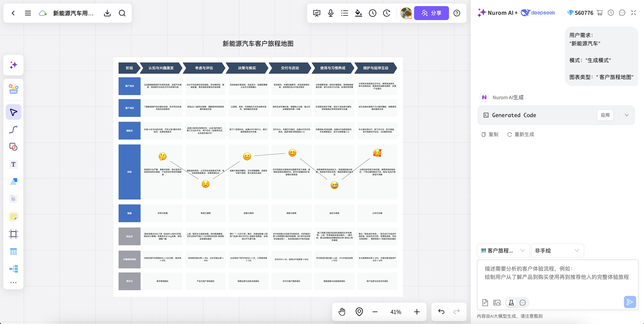Select the curved connector line tool
644x324 pixels.
(x=14, y=129)
